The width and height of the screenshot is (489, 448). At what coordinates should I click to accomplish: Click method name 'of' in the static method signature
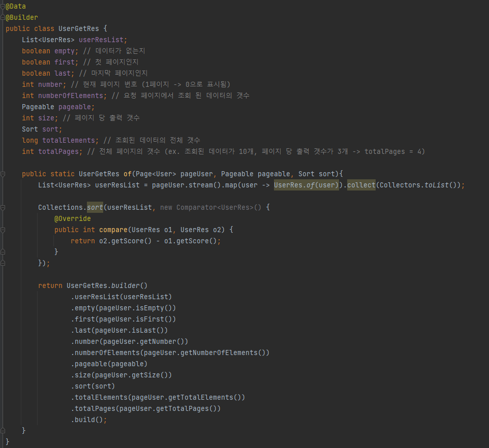pyautogui.click(x=128, y=174)
